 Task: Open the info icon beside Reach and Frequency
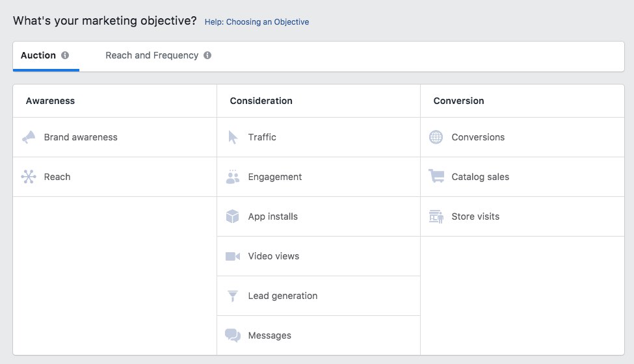(x=207, y=55)
